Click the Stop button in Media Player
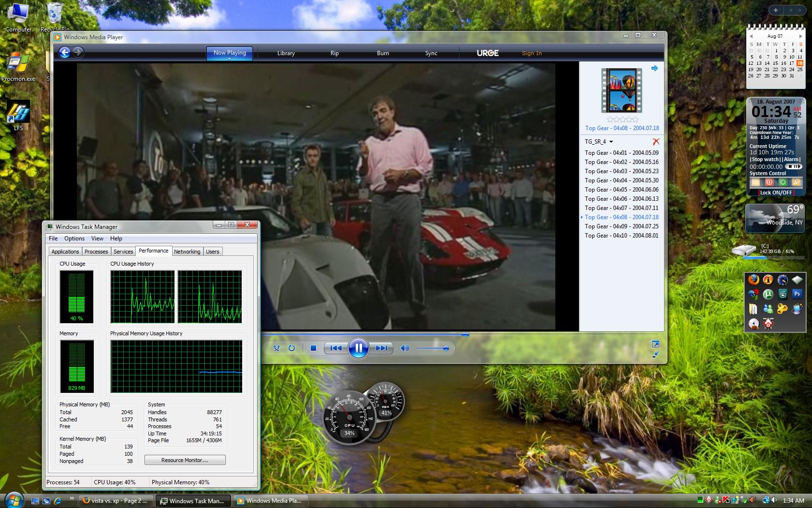 313,348
